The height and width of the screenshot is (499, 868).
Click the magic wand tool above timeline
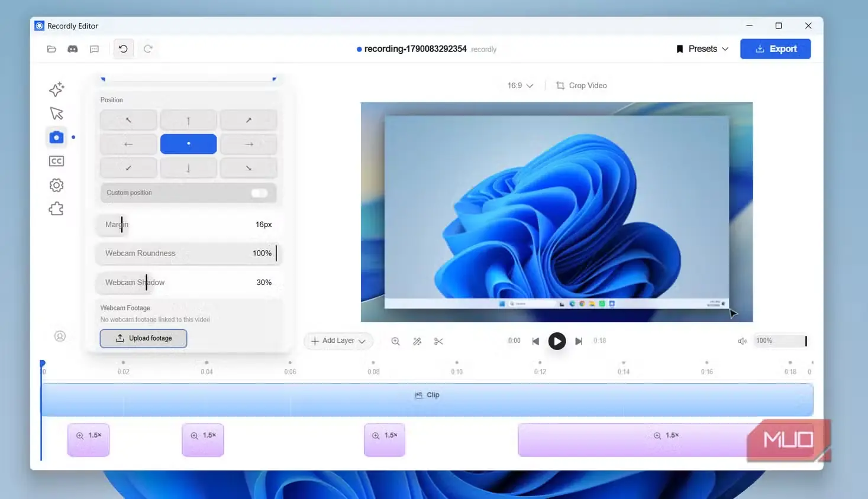417,341
